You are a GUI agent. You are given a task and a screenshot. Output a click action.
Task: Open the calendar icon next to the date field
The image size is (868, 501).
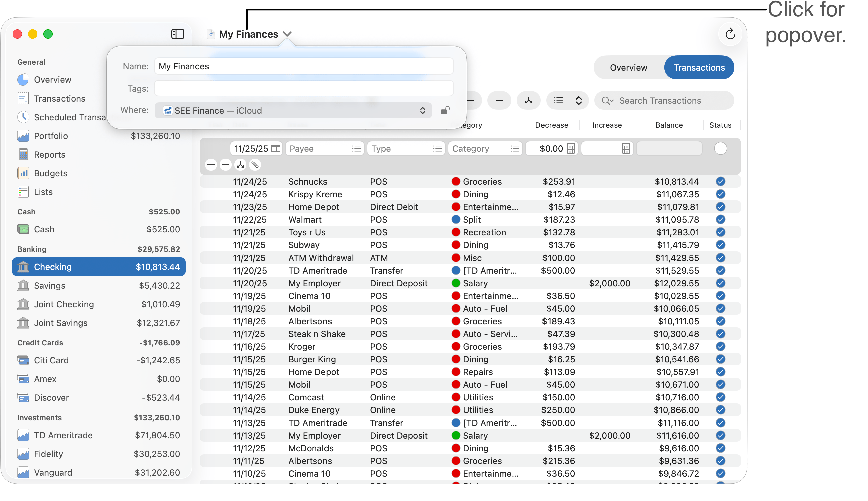point(276,148)
